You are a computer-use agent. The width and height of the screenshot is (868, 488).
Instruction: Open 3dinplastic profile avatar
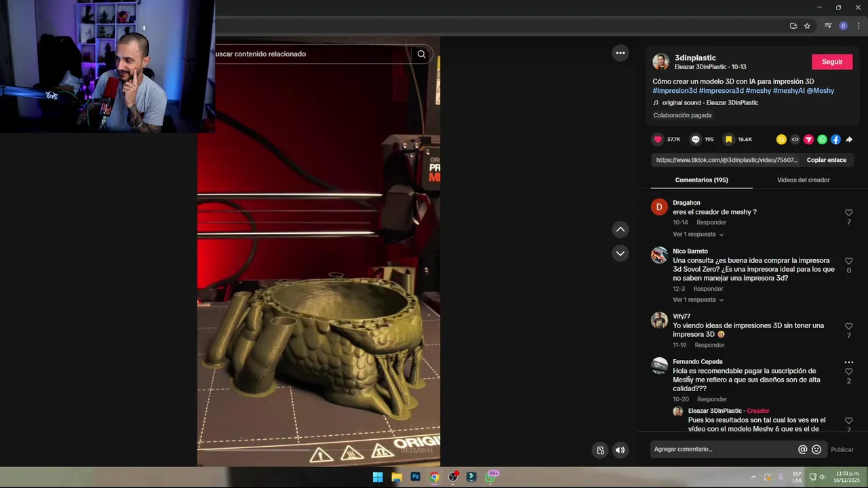(x=660, y=62)
